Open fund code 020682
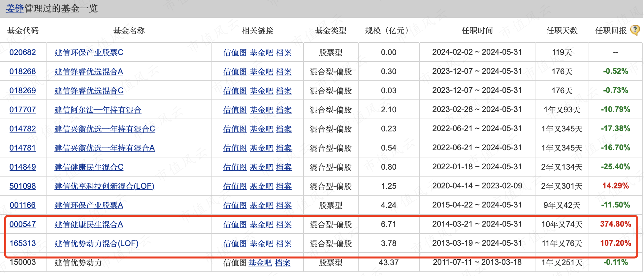Screen dimensions: 644x276 22,52
